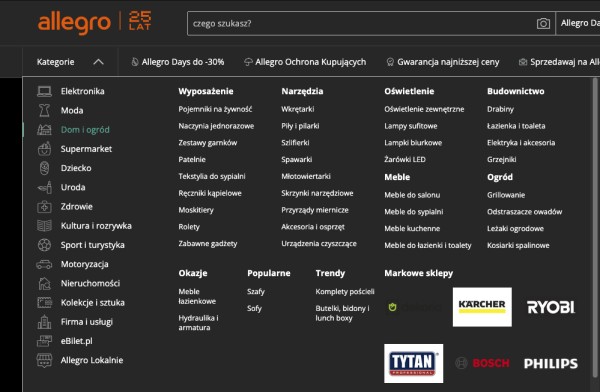600x392 pixels.
Task: Open Grillowanie
Action: (x=506, y=195)
